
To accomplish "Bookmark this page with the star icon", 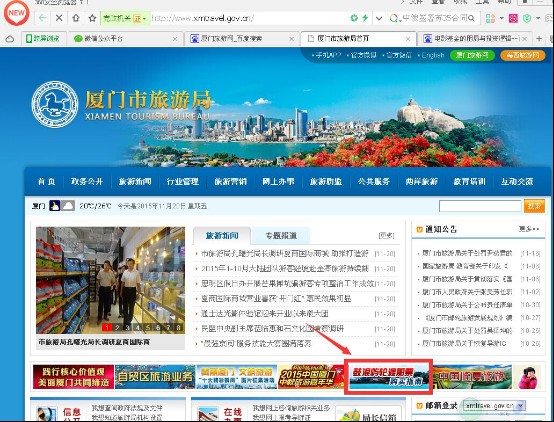I will [x=92, y=18].
